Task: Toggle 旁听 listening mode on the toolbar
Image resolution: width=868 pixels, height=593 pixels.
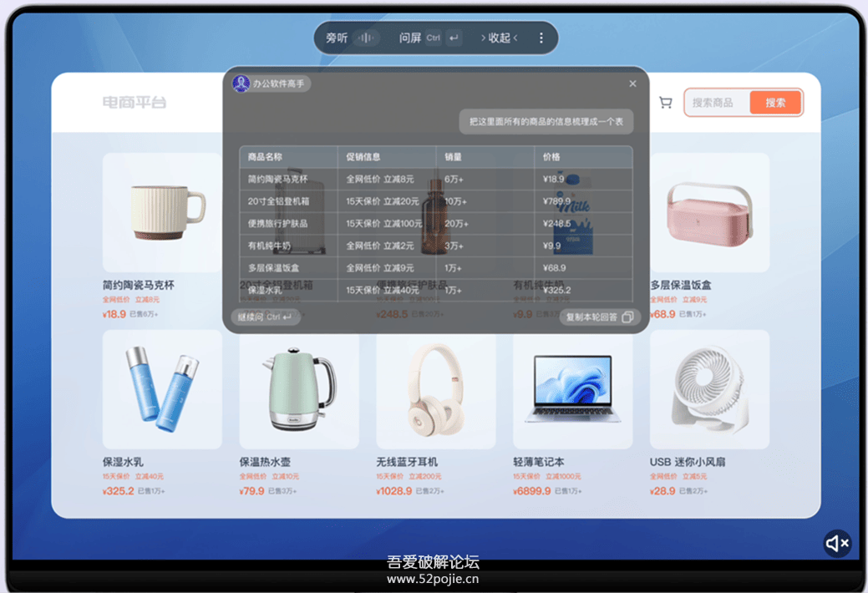Action: [x=338, y=38]
